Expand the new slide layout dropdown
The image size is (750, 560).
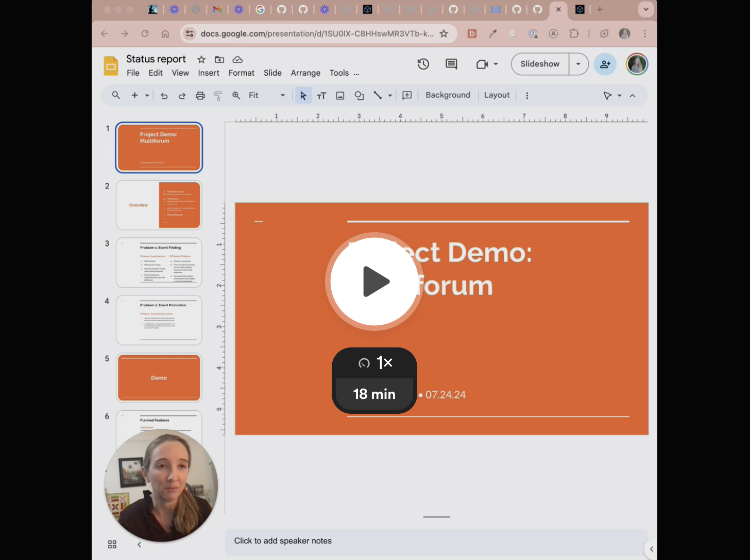[147, 95]
